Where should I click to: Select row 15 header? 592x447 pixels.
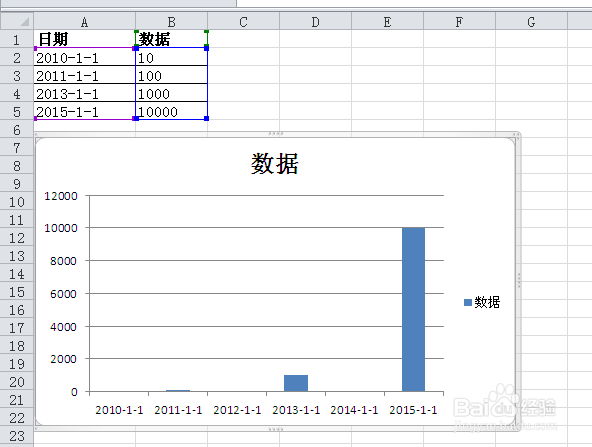click(x=17, y=292)
